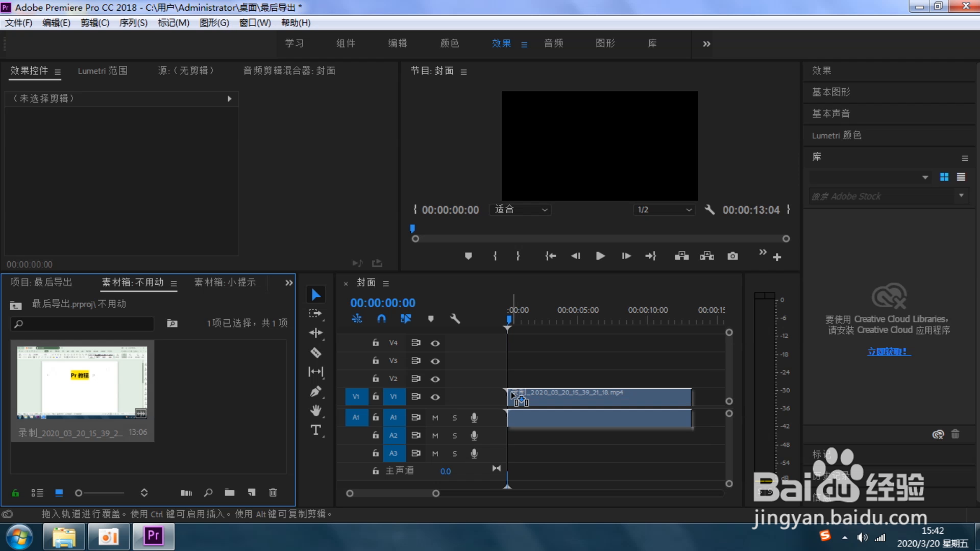Toggle V1 track output eye
Image resolution: width=980 pixels, height=551 pixels.
[435, 397]
